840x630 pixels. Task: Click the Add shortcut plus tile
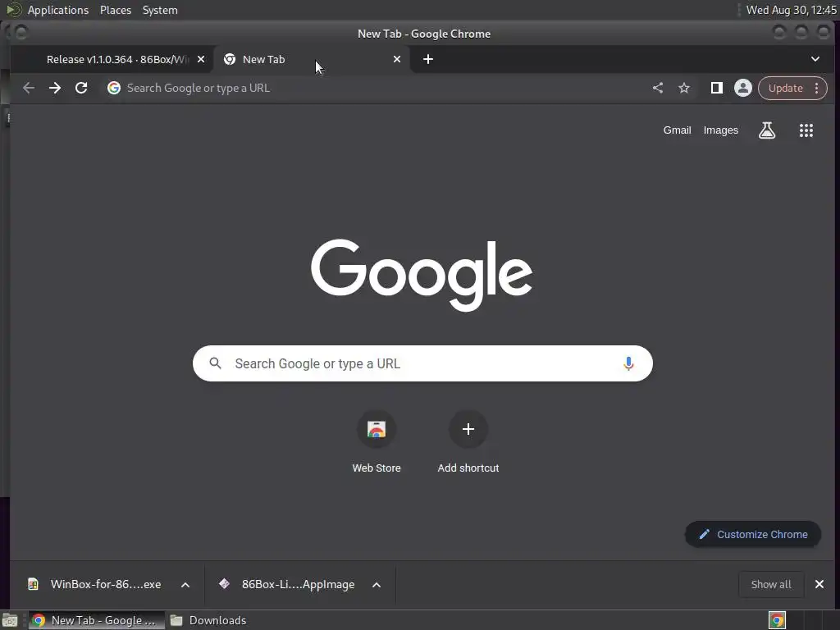coord(468,442)
